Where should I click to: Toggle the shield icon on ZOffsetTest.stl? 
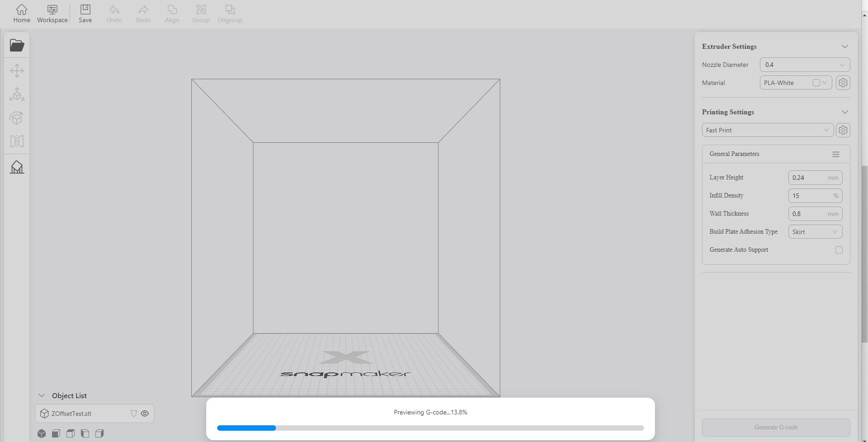(x=133, y=413)
